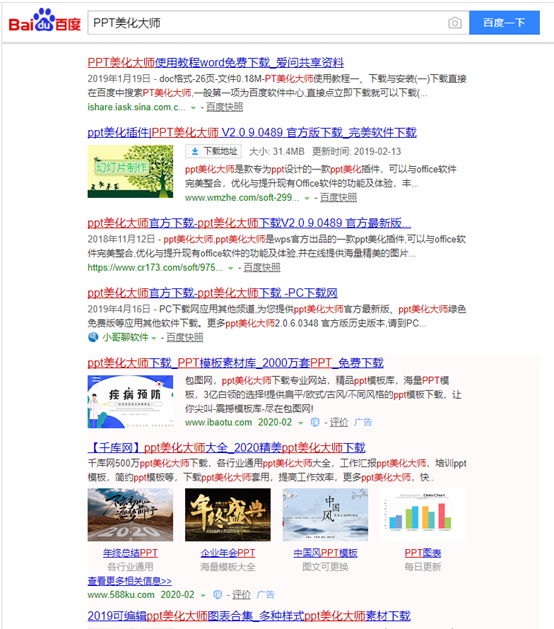Click the https://www.cr173.com/soft/975 URL
The height and width of the screenshot is (629, 554).
pyautogui.click(x=155, y=268)
